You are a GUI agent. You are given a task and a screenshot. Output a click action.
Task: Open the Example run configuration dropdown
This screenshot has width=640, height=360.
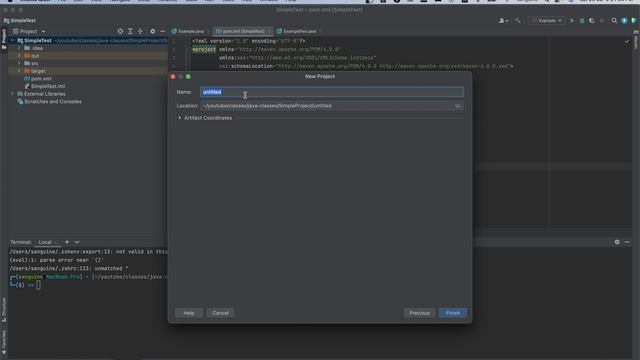pyautogui.click(x=547, y=20)
